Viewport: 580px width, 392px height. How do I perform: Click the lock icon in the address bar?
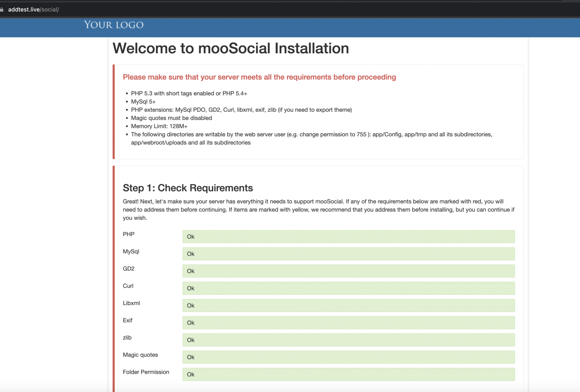pyautogui.click(x=2, y=9)
